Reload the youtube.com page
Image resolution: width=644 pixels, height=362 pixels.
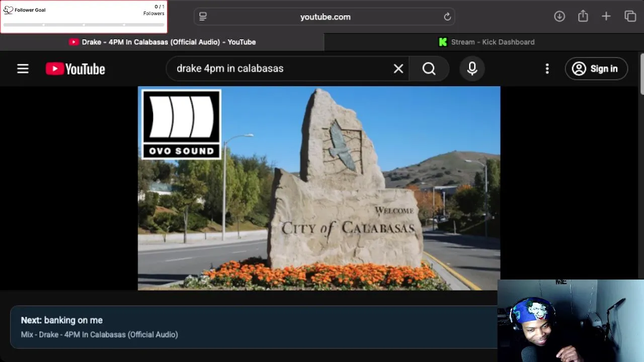447,17
